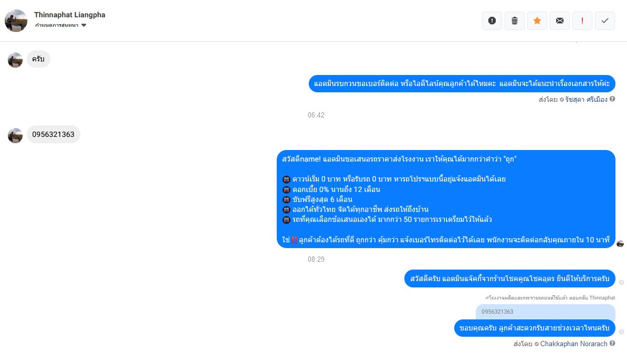Flag conversation with red exclamation icon
This screenshot has height=364, width=627.
pos(582,21)
